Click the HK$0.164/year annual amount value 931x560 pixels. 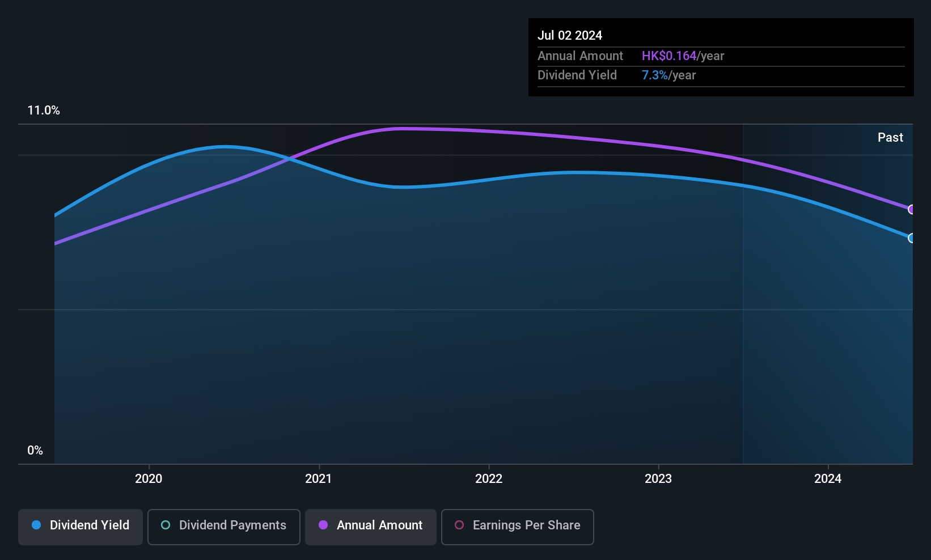(x=683, y=56)
